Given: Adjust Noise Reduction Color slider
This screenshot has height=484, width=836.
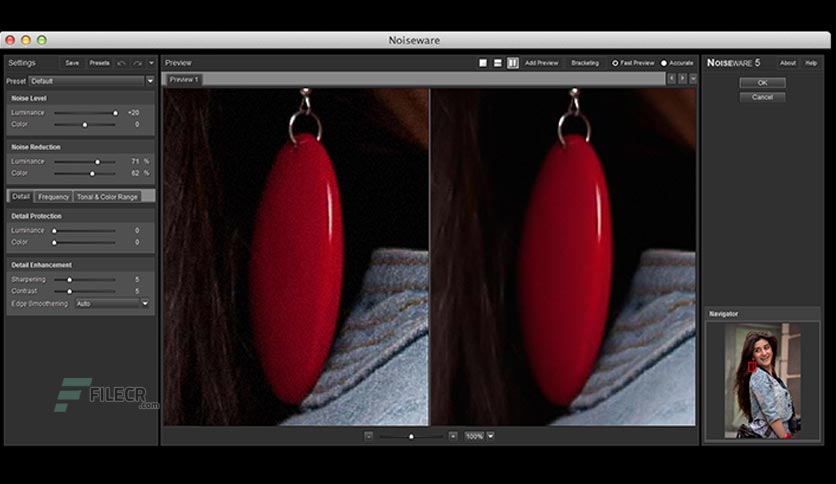Looking at the screenshot, I should 85,173.
